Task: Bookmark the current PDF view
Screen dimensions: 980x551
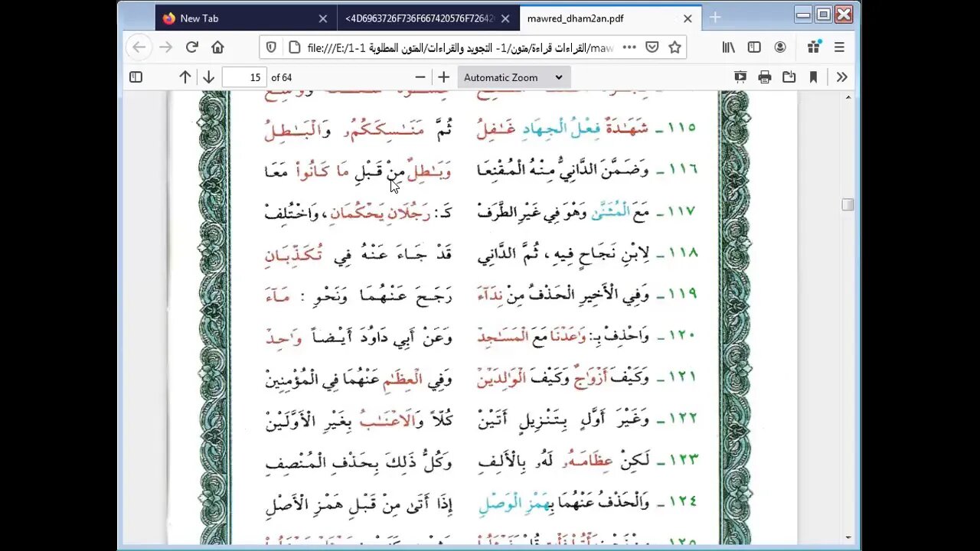Action: point(813,77)
